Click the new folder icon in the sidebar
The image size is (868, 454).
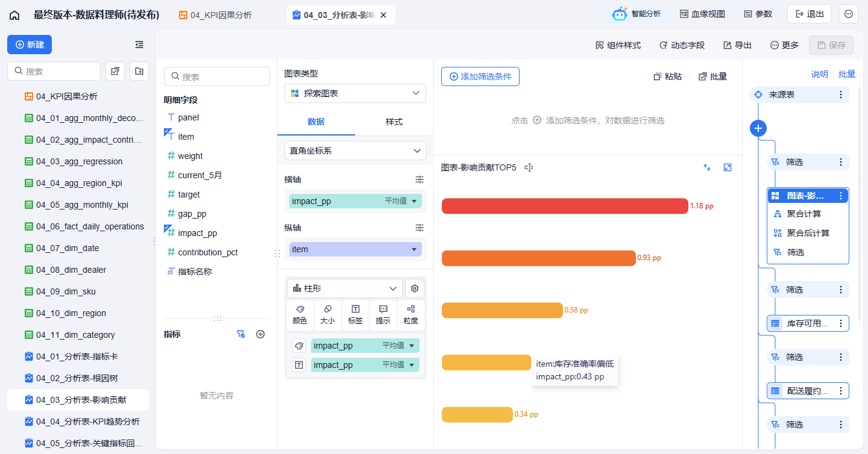139,71
